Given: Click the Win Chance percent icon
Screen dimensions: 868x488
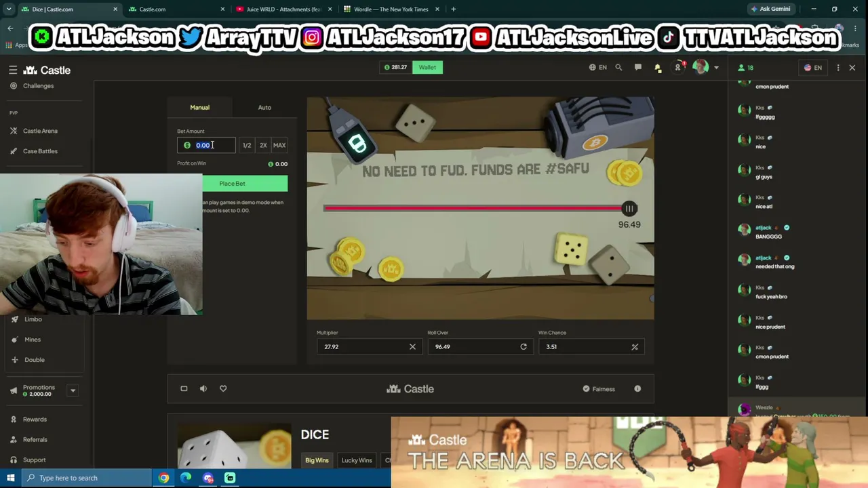Looking at the screenshot, I should tap(635, 347).
